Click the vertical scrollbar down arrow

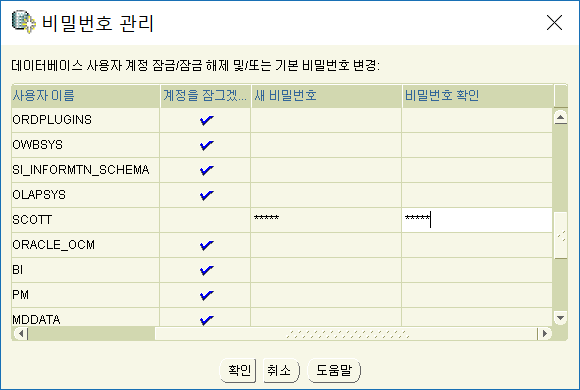(560, 318)
